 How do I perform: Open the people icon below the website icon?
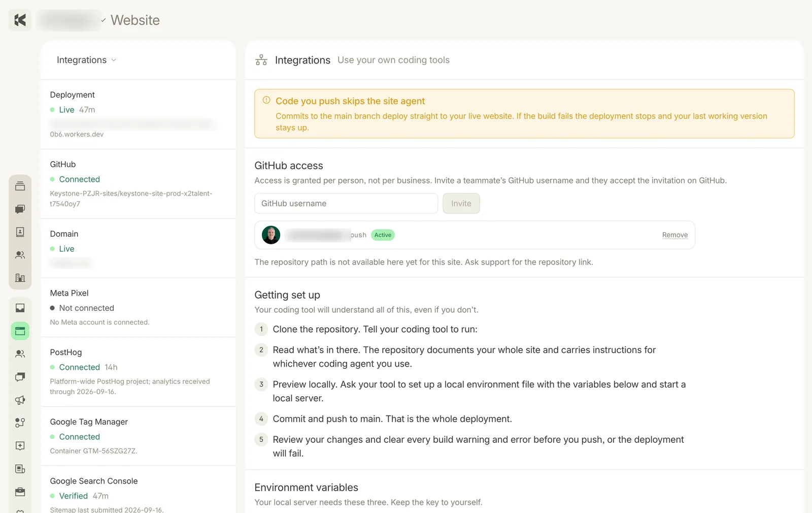20,354
